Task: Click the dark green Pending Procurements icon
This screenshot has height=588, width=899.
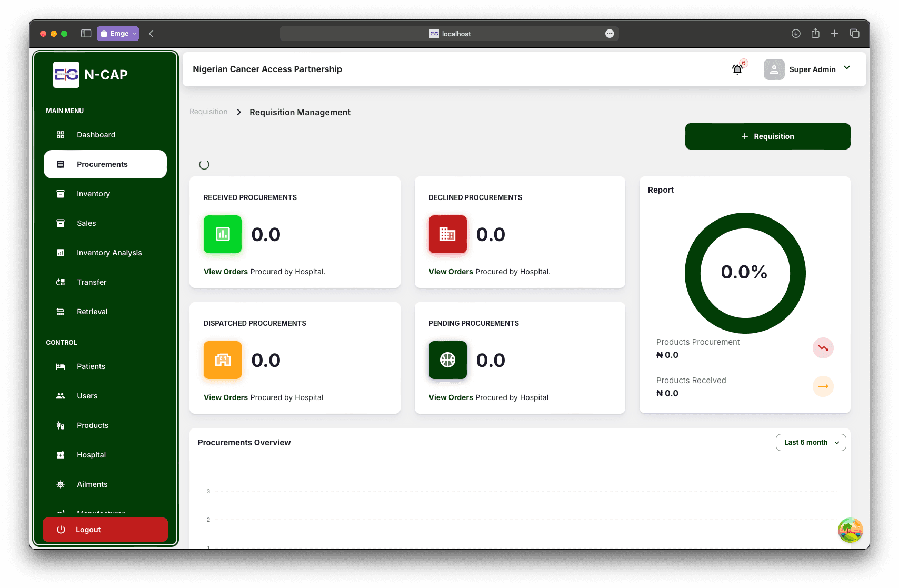Action: pos(447,360)
